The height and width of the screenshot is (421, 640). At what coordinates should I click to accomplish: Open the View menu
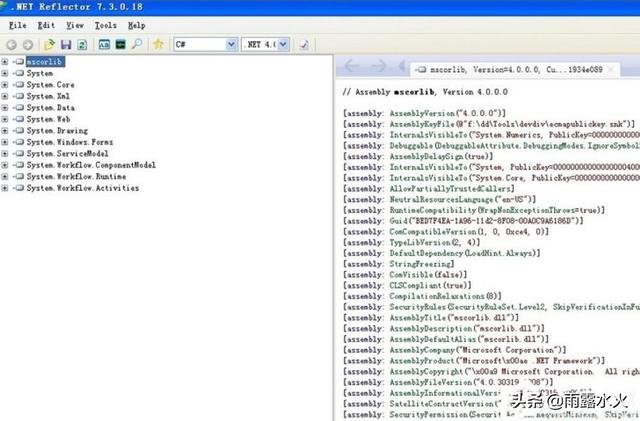[75, 25]
